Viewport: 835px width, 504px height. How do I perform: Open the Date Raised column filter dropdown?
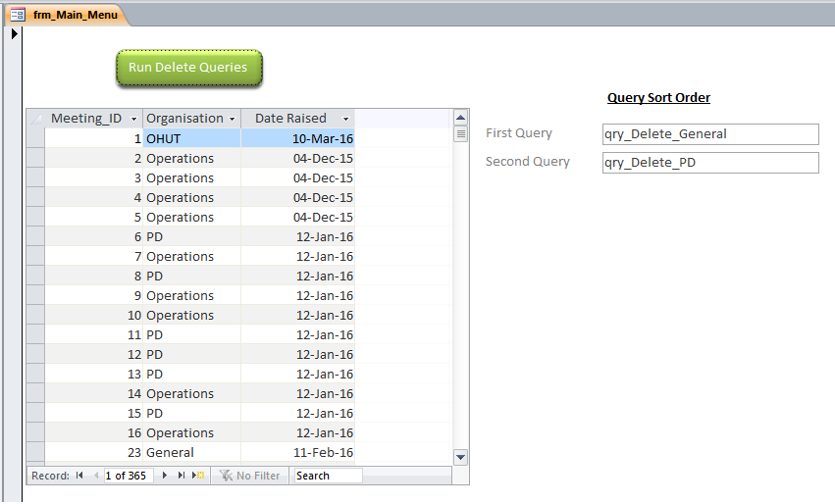(345, 119)
